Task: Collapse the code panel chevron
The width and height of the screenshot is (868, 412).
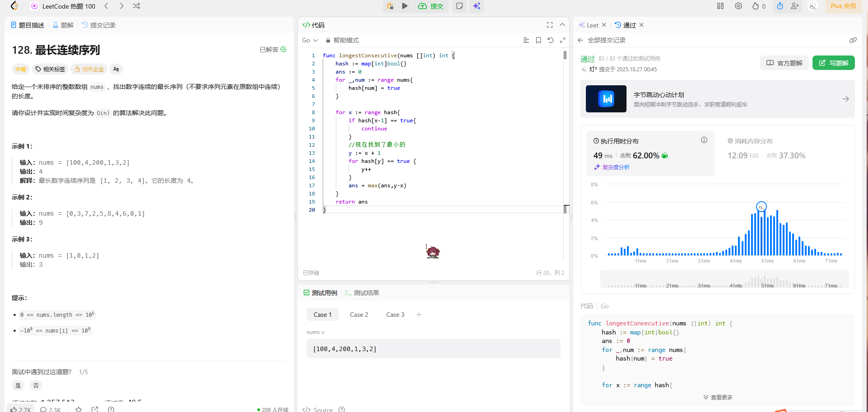Action: [x=562, y=25]
